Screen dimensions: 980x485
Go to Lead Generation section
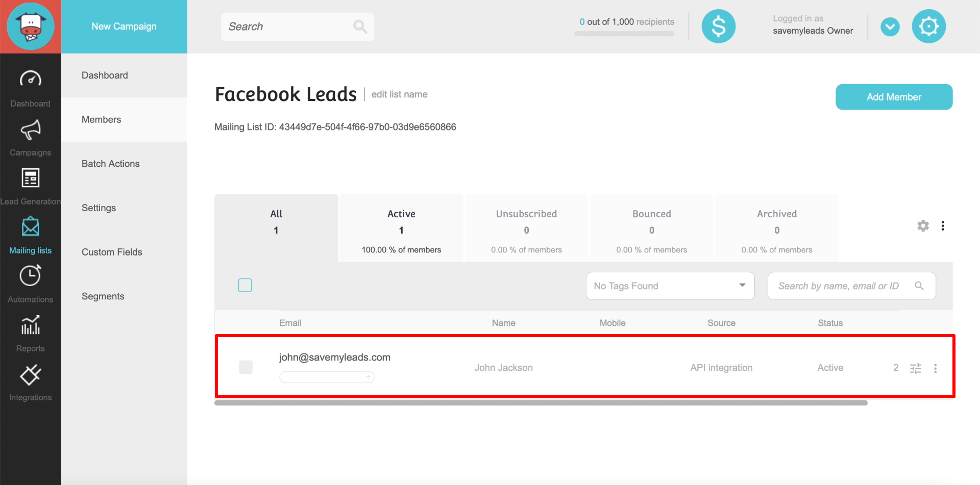pyautogui.click(x=31, y=187)
